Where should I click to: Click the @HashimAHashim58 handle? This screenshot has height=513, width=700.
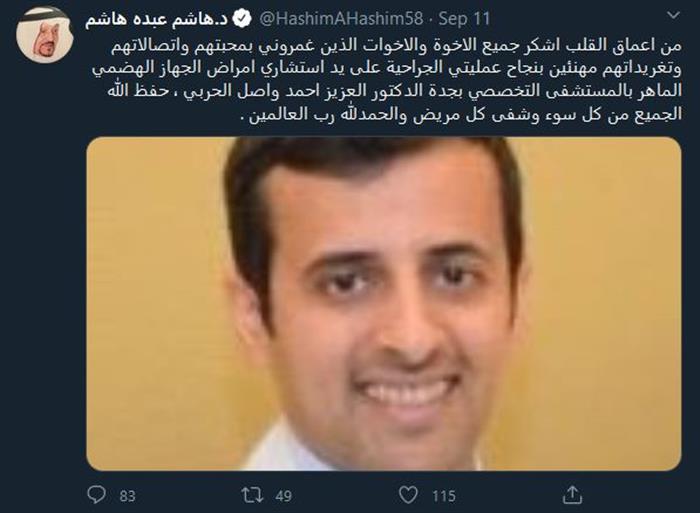[x=341, y=19]
